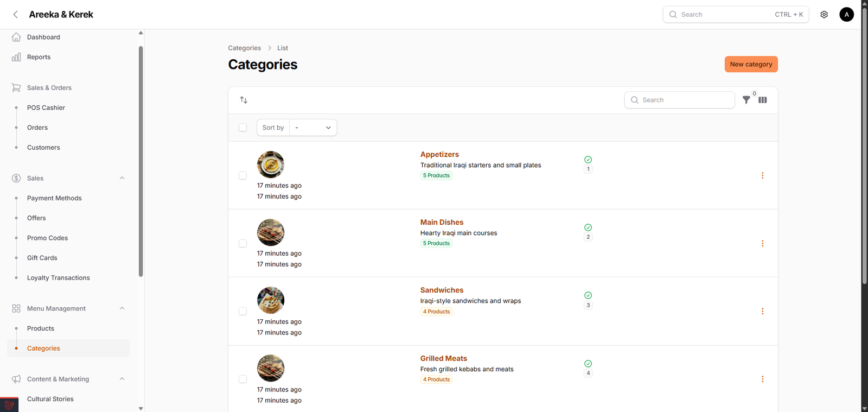Viewport: 868px width, 412px height.
Task: Click the Appetizers dish thumbnail
Action: point(271,164)
